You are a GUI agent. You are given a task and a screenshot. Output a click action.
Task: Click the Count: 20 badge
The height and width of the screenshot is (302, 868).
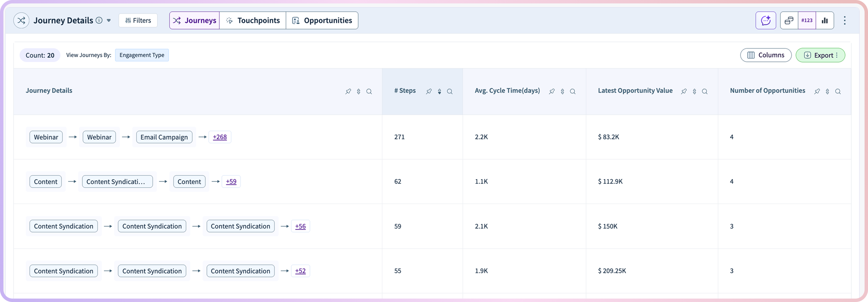40,55
